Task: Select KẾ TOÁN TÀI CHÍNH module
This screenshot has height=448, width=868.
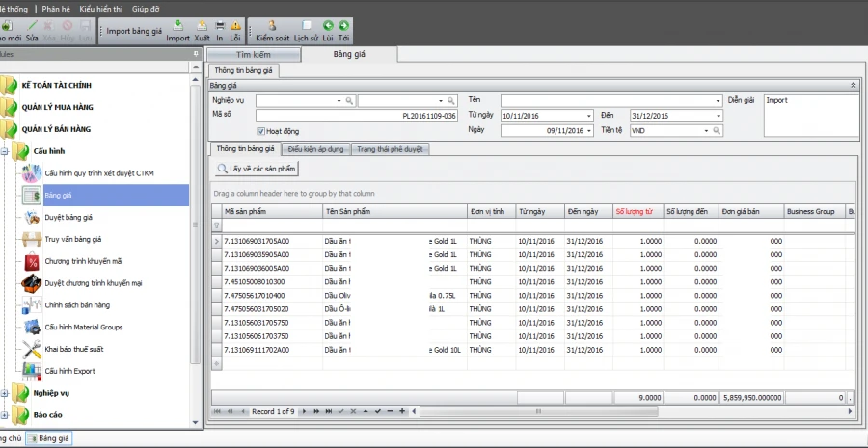Action: pyautogui.click(x=57, y=86)
